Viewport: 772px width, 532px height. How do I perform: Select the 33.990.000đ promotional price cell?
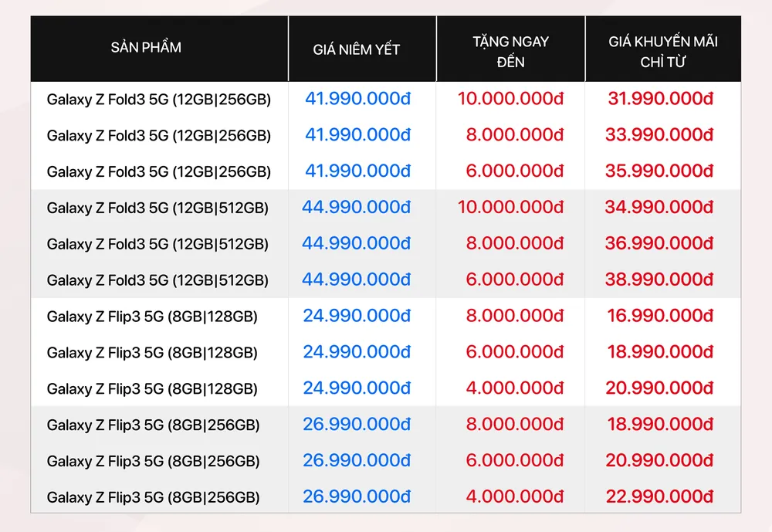tap(659, 135)
